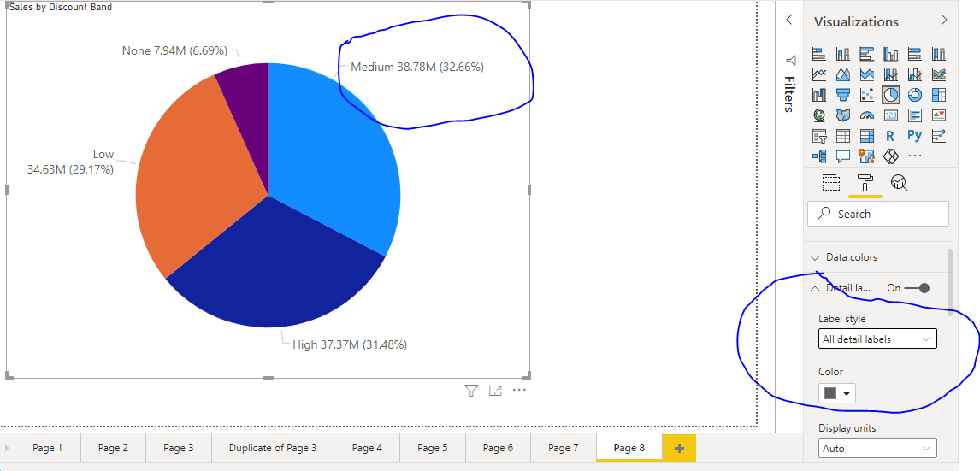Add a Filled map visual
This screenshot has width=980, height=471.
tap(843, 115)
